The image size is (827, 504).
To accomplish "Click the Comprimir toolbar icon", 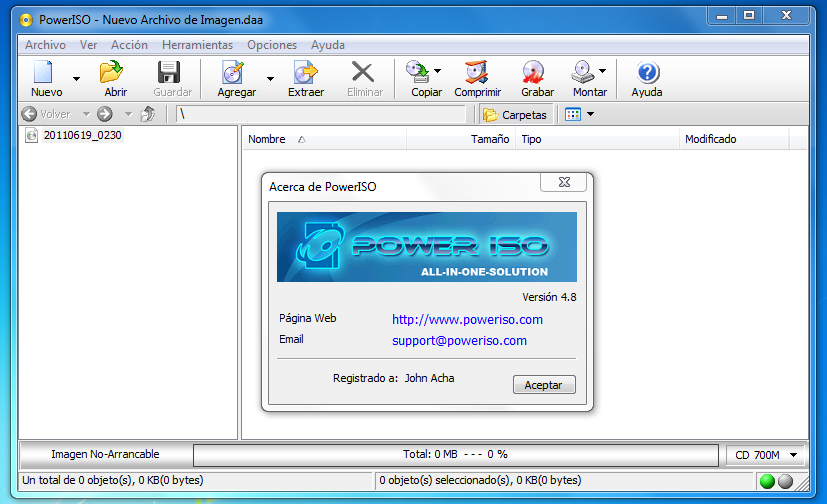I will pyautogui.click(x=477, y=73).
